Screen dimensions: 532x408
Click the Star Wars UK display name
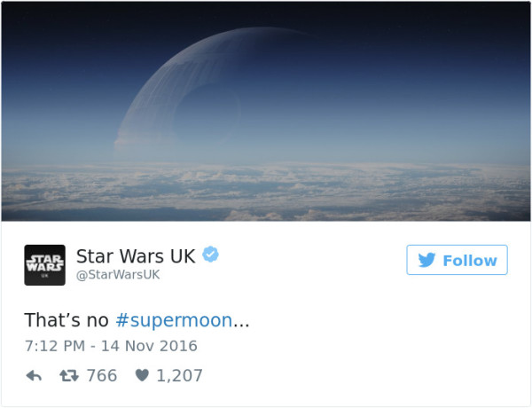pos(136,256)
